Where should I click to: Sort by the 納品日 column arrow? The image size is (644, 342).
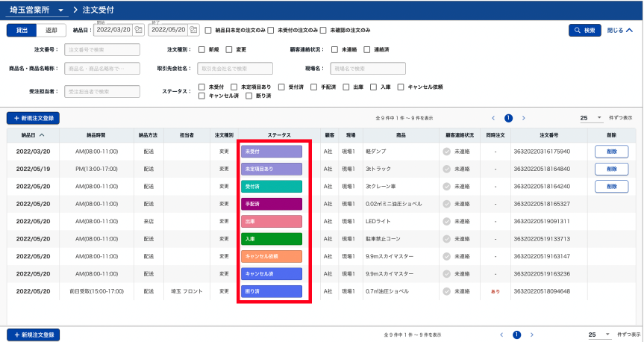(41, 135)
